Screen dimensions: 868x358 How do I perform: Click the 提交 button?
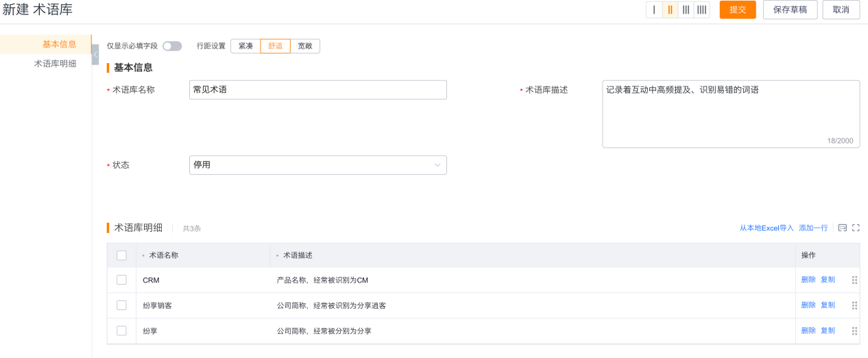pyautogui.click(x=738, y=10)
